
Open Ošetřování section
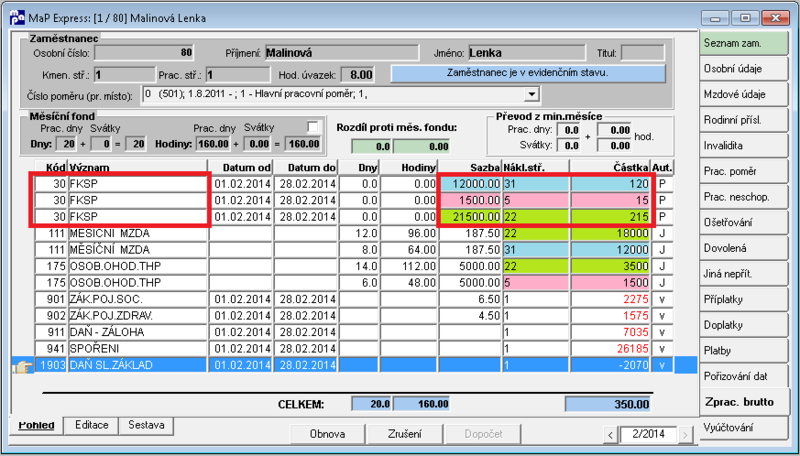coord(744,223)
